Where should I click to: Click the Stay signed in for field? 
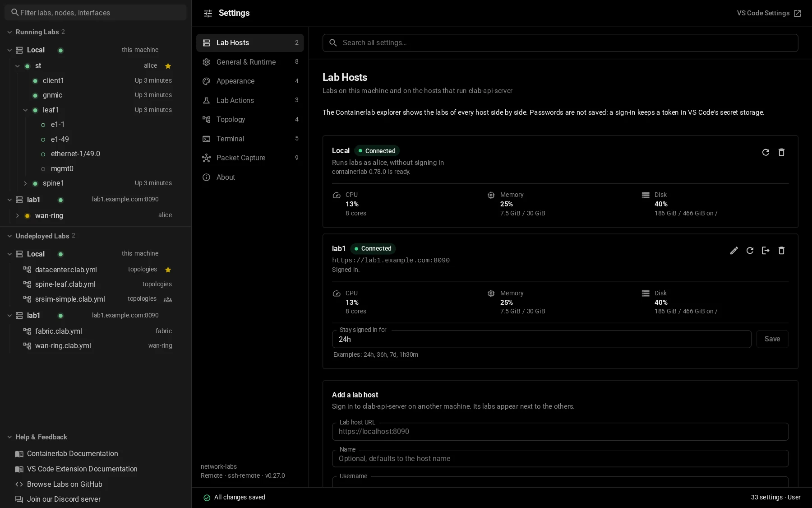click(541, 339)
